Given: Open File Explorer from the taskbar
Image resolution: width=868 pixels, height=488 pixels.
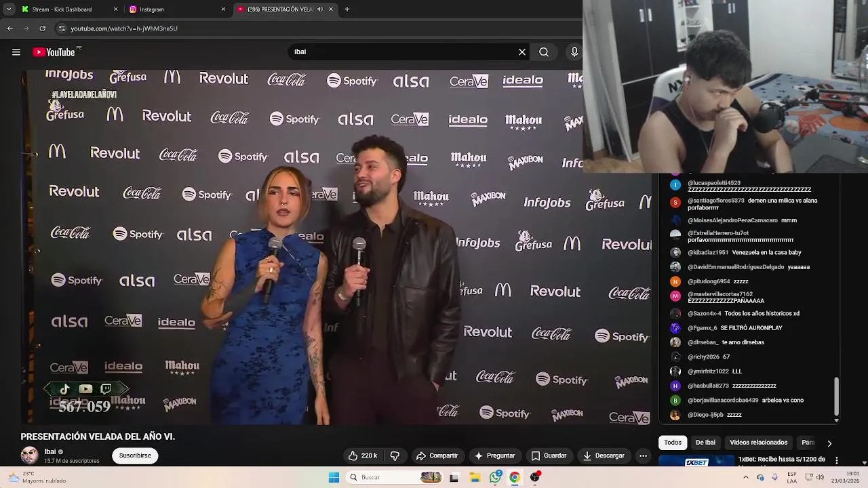Looking at the screenshot, I should point(475,477).
